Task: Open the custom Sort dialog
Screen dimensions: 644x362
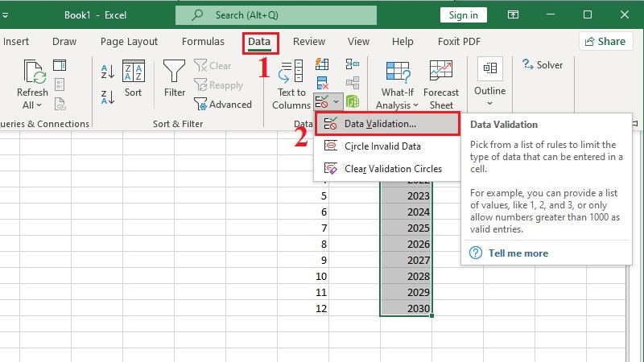Action: 134,79
